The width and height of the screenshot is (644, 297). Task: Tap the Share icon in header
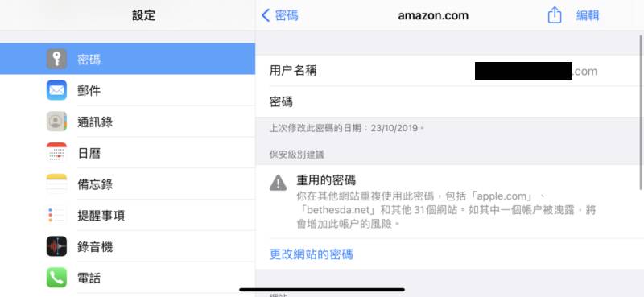click(x=555, y=15)
